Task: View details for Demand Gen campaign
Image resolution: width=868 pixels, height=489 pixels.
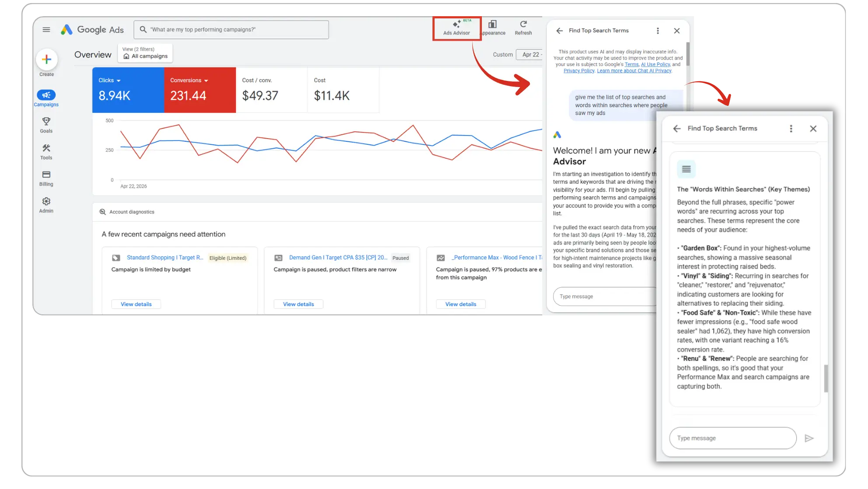Action: 298,304
